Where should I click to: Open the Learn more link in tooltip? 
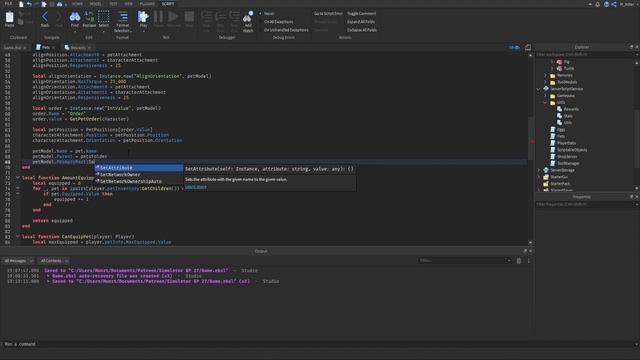point(196,187)
